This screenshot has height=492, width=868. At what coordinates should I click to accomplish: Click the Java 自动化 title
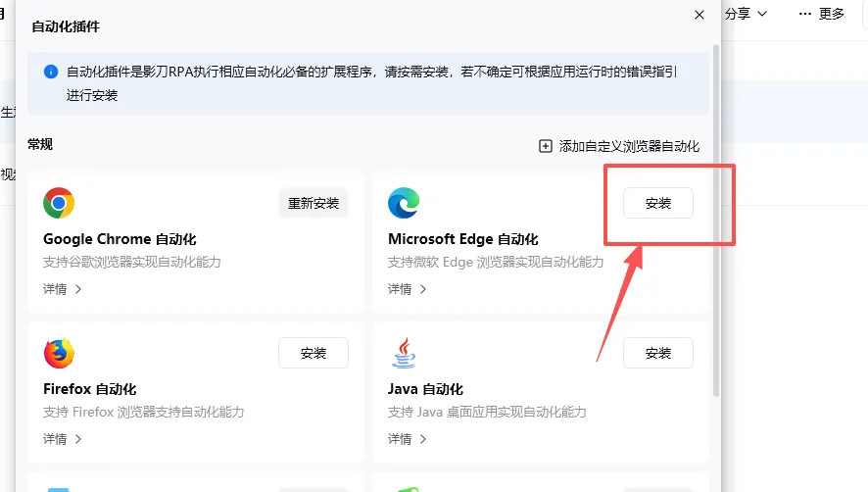425,389
